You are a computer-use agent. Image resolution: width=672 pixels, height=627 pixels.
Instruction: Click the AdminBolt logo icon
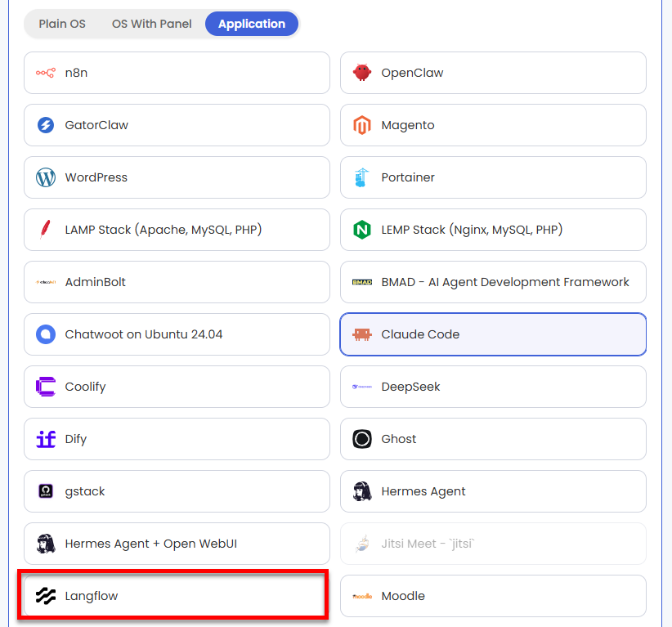[x=46, y=282]
